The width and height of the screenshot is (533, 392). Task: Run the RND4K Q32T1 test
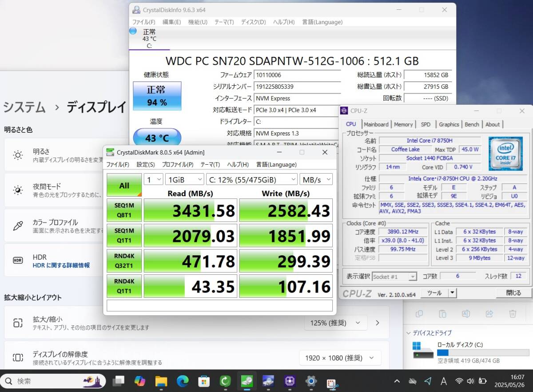coord(124,261)
